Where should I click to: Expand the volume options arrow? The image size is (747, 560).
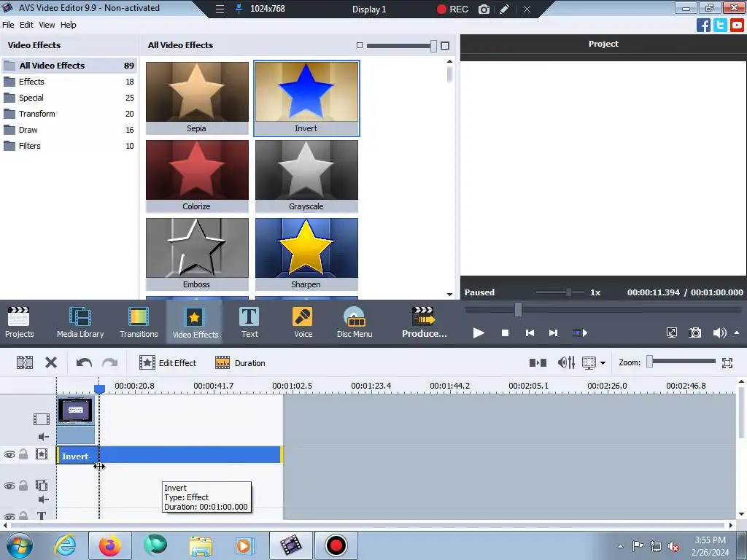tap(737, 332)
